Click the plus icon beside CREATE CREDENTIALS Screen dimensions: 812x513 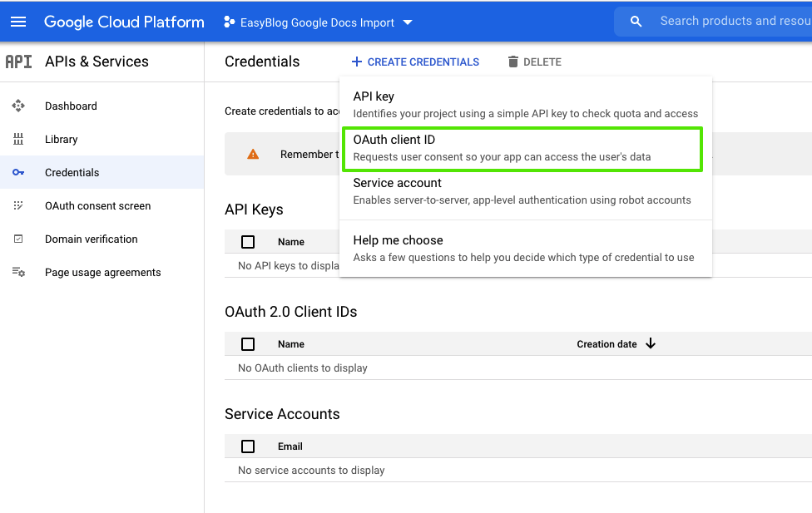[356, 62]
